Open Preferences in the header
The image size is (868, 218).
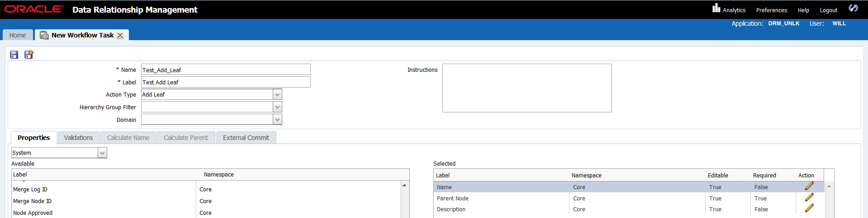pos(771,10)
